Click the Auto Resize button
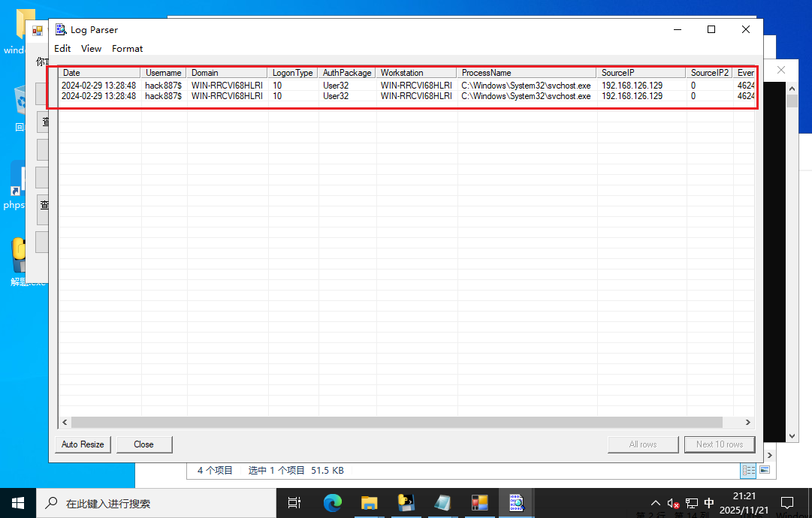This screenshot has width=812, height=518. (83, 444)
